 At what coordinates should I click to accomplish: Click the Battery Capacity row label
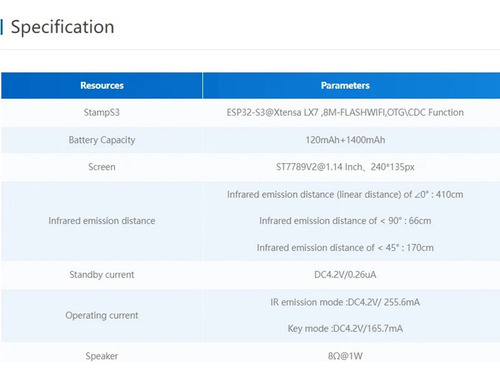tap(102, 140)
